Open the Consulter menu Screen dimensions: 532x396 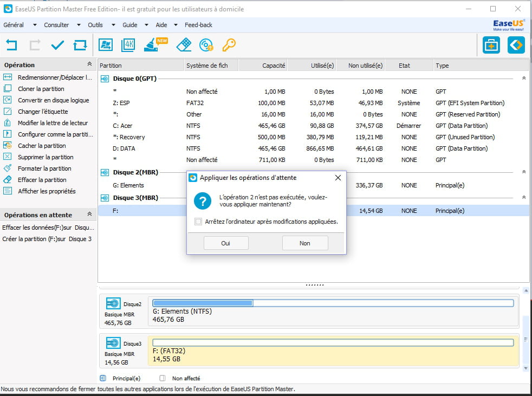coord(62,25)
